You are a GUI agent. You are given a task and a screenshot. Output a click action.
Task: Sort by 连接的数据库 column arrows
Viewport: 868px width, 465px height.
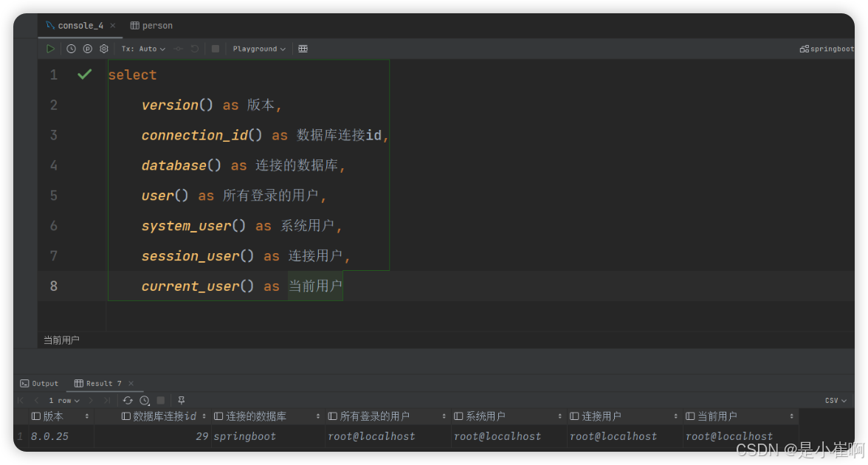317,416
